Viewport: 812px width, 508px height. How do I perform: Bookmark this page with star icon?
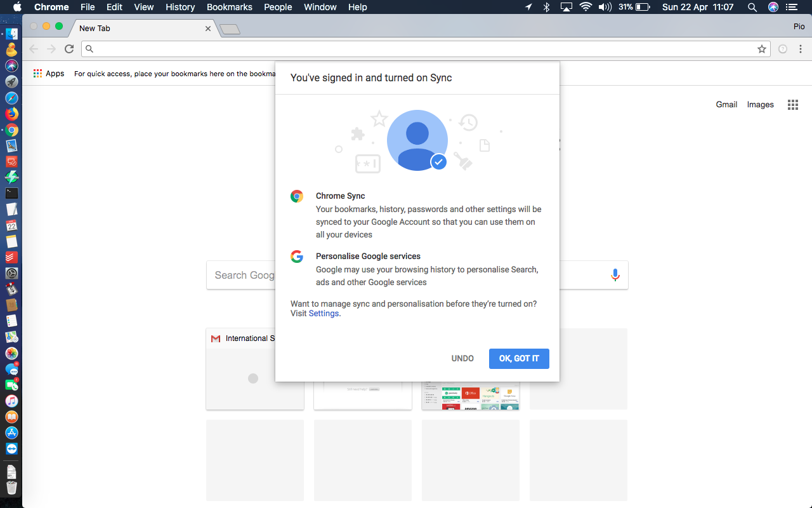[761, 49]
